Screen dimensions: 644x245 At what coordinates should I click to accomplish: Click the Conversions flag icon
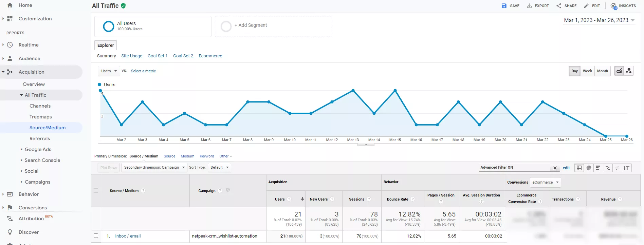pyautogui.click(x=10, y=208)
